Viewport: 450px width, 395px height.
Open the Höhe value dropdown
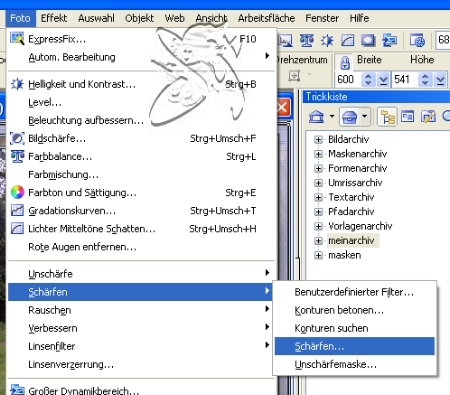click(x=441, y=80)
